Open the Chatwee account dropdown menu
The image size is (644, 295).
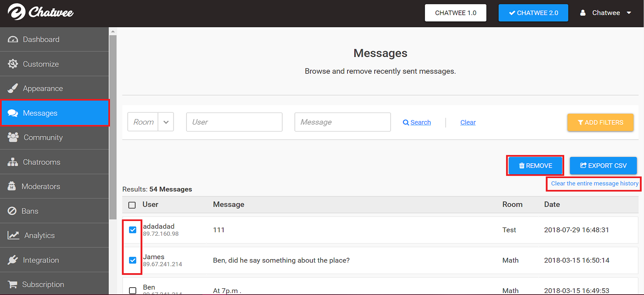point(606,13)
